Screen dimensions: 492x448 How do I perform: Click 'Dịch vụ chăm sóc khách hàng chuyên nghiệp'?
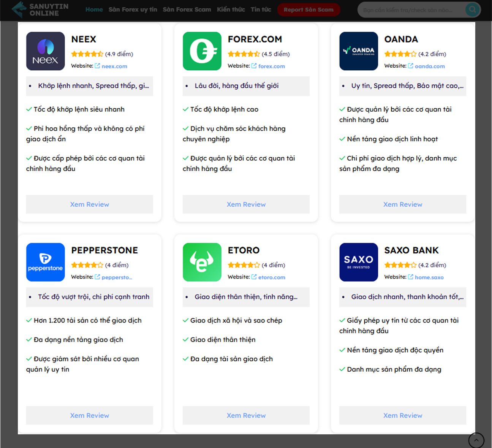pos(234,134)
